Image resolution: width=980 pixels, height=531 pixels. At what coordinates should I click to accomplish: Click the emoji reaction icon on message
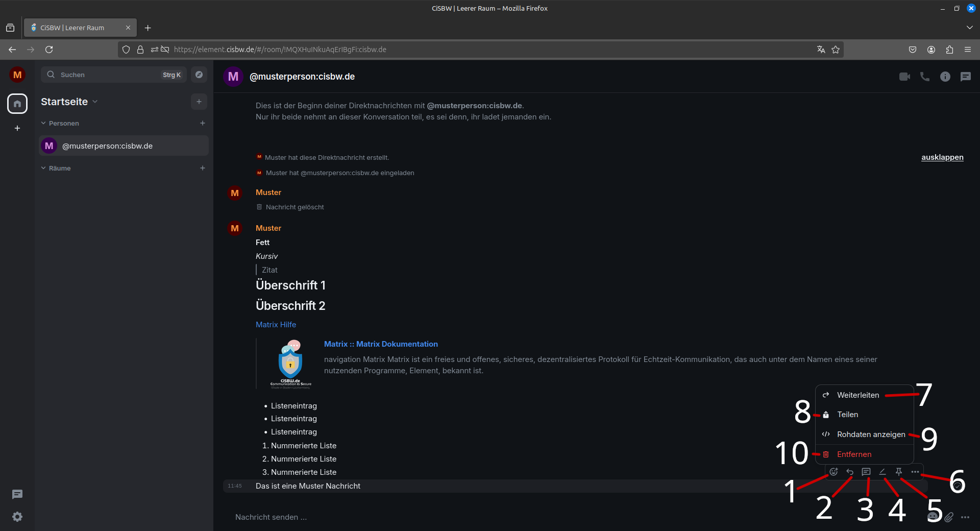tap(834, 472)
